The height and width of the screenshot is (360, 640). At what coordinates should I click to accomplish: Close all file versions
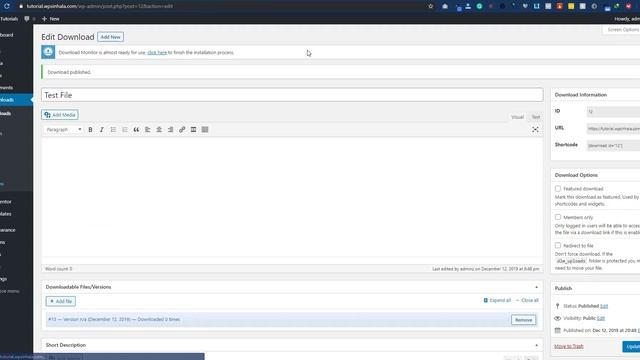pyautogui.click(x=527, y=300)
